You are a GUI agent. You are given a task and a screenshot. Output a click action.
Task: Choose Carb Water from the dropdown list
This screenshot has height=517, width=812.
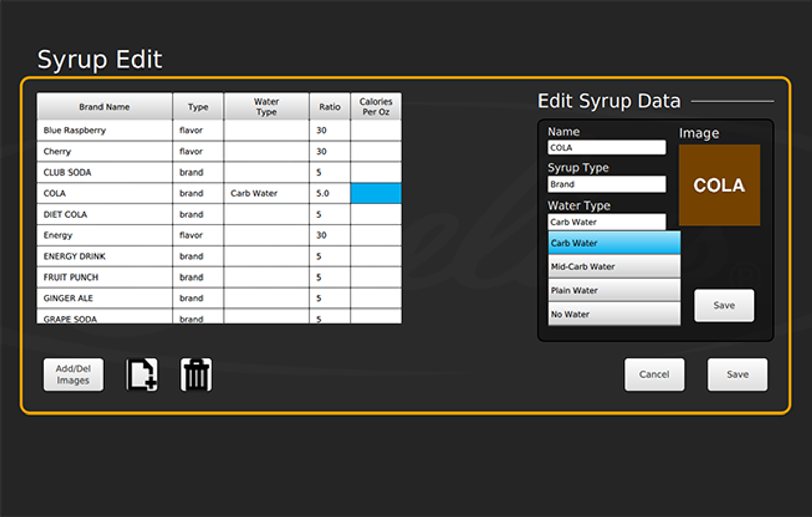[x=614, y=243]
